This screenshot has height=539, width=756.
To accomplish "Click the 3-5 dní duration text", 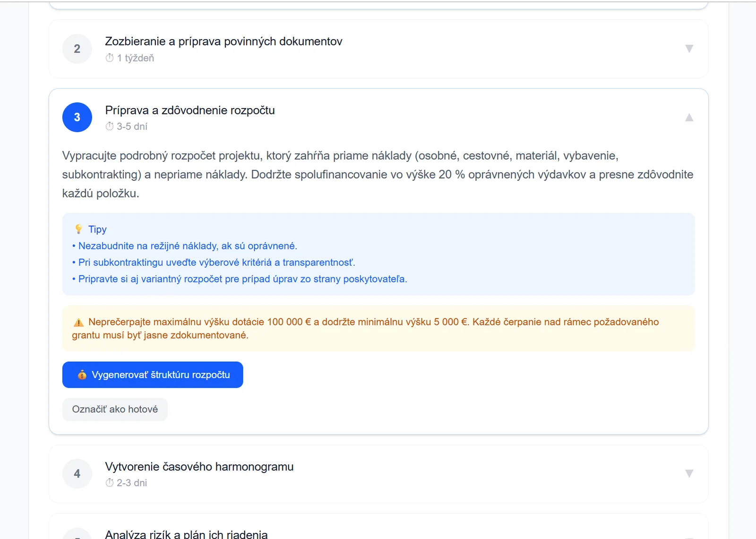I will 132,127.
